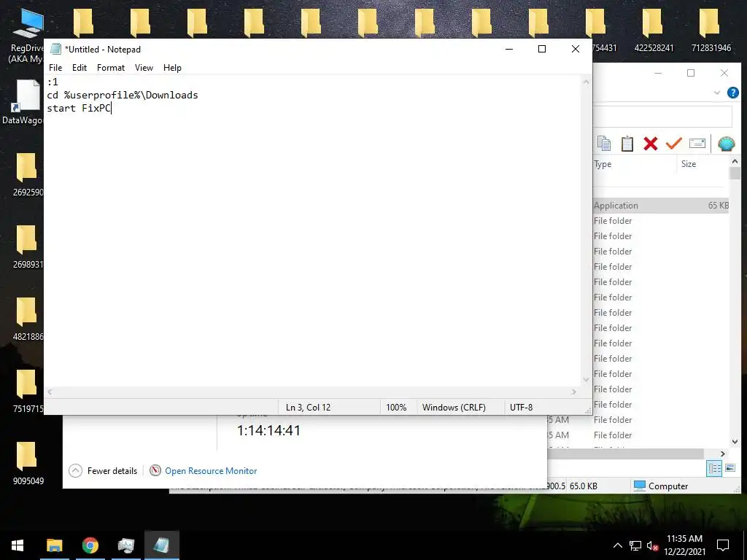This screenshot has height=560, width=747.
Task: Open Notepad's Edit menu
Action: [79, 68]
